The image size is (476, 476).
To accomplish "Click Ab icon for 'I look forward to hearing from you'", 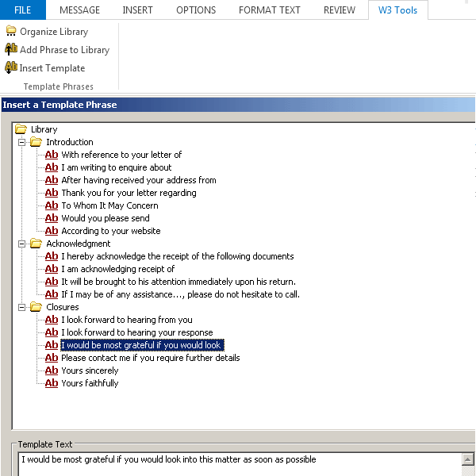I will click(52, 320).
